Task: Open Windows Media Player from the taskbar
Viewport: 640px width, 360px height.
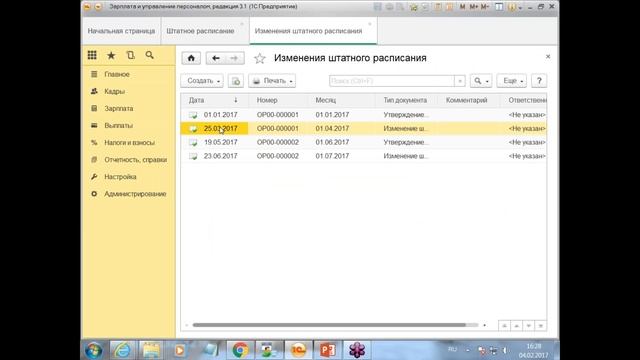Action: 180,350
